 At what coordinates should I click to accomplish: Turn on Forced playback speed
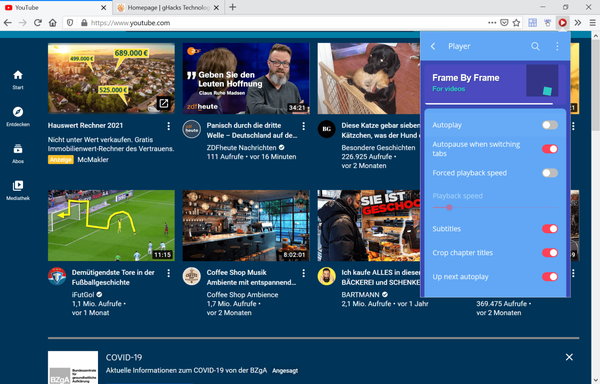click(550, 173)
